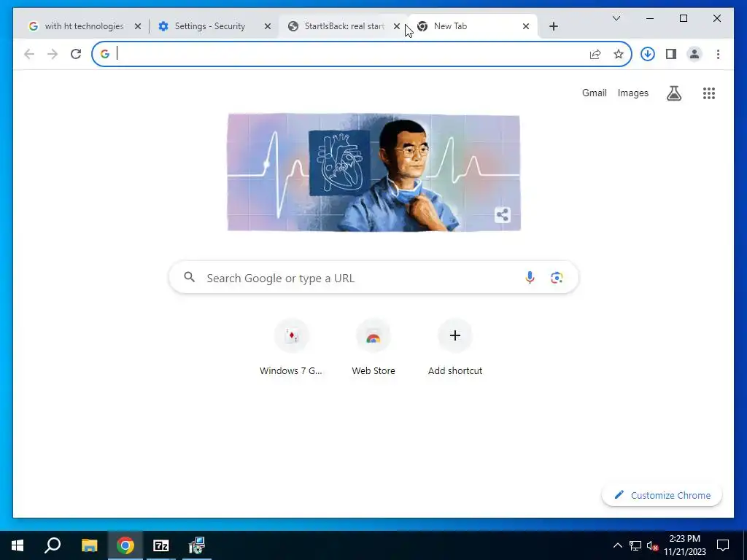Toggle the side panel button
The image size is (747, 560).
671,54
